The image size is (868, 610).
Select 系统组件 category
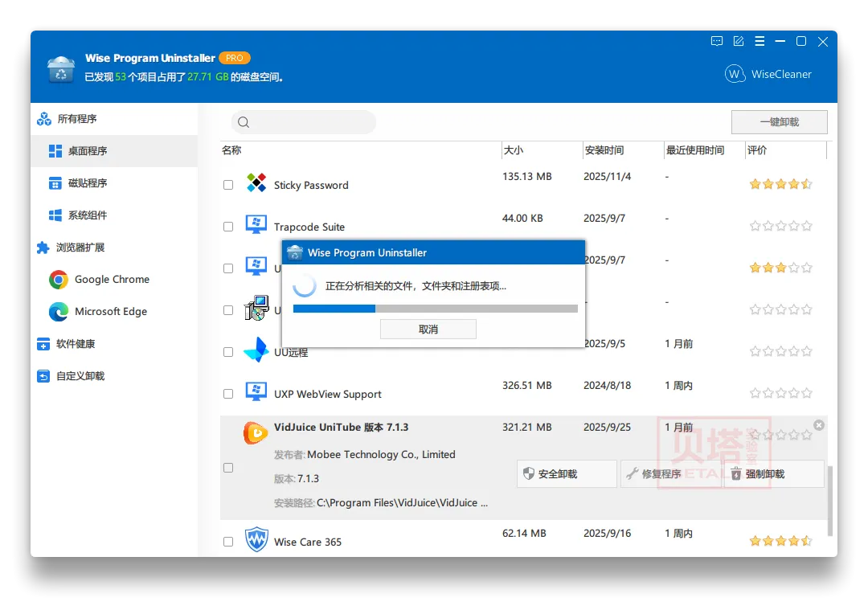(114, 215)
